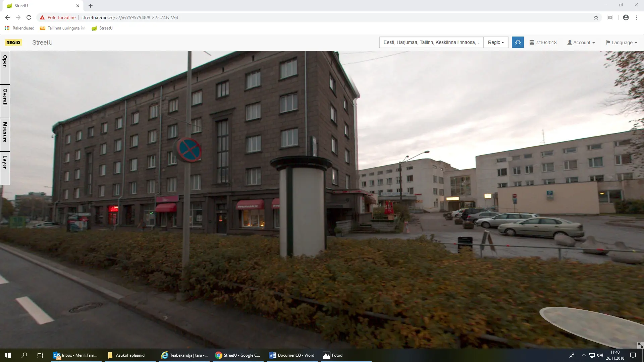Show the Layer side panel
Image resolution: width=644 pixels, height=362 pixels.
click(x=5, y=168)
